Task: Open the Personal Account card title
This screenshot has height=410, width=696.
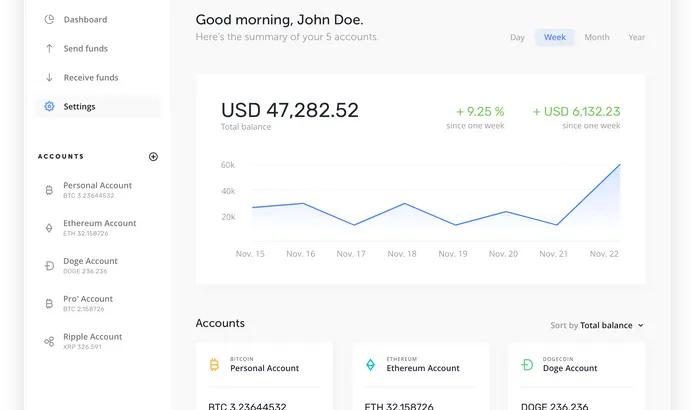Action: coord(265,368)
